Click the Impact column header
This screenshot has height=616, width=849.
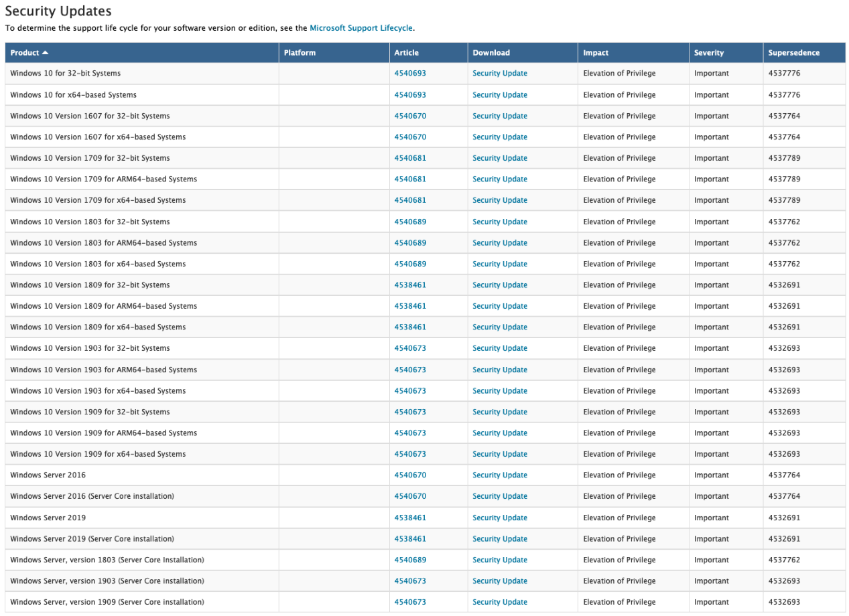pyautogui.click(x=633, y=53)
